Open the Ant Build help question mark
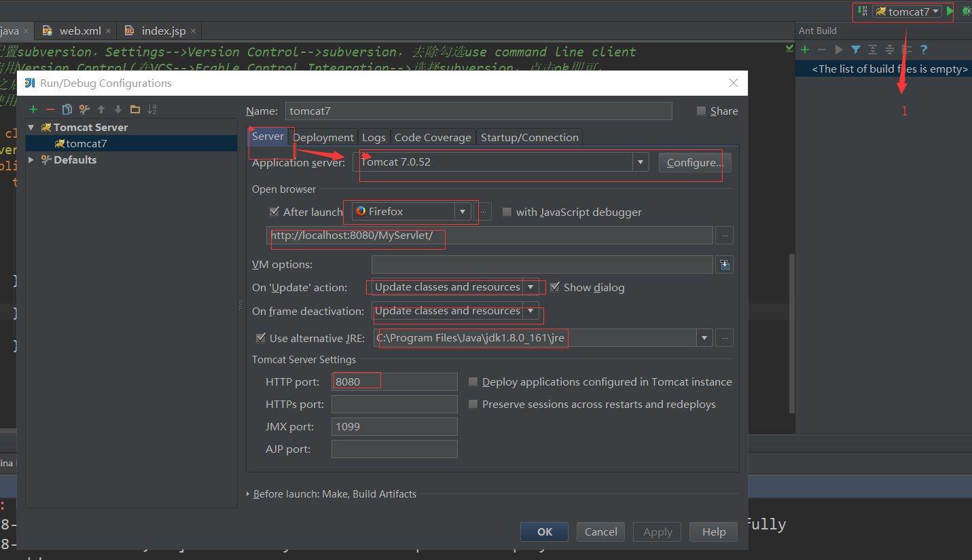Image resolution: width=972 pixels, height=560 pixels. (x=924, y=50)
